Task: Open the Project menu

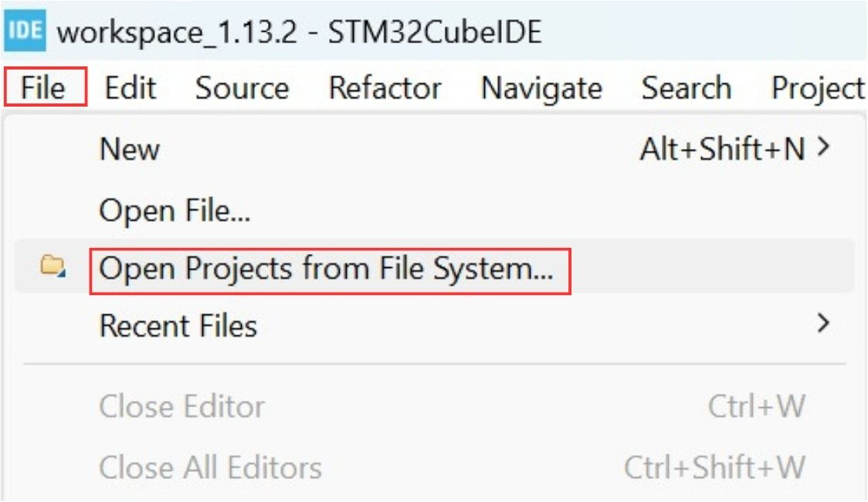Action: (817, 88)
